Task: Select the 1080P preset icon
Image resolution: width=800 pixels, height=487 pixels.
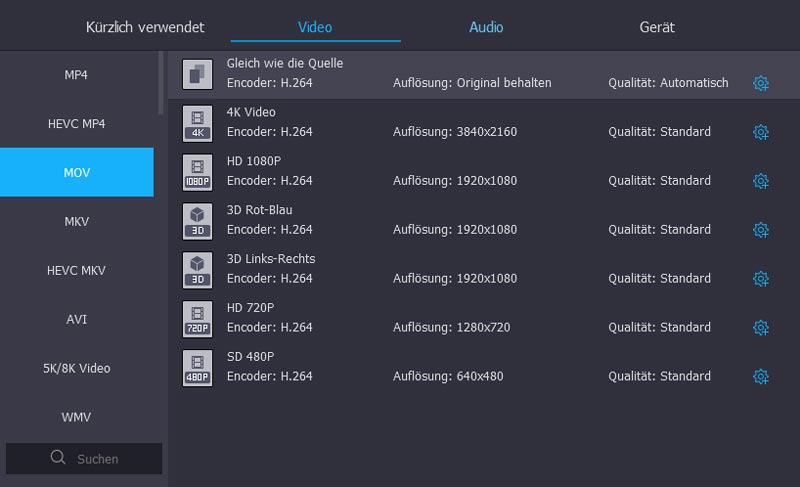Action: coord(198,171)
